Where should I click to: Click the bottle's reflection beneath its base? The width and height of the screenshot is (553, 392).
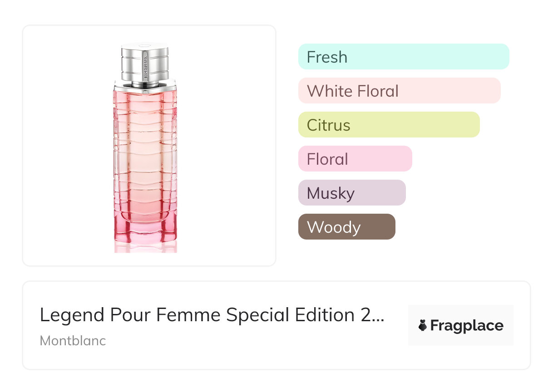point(145,248)
